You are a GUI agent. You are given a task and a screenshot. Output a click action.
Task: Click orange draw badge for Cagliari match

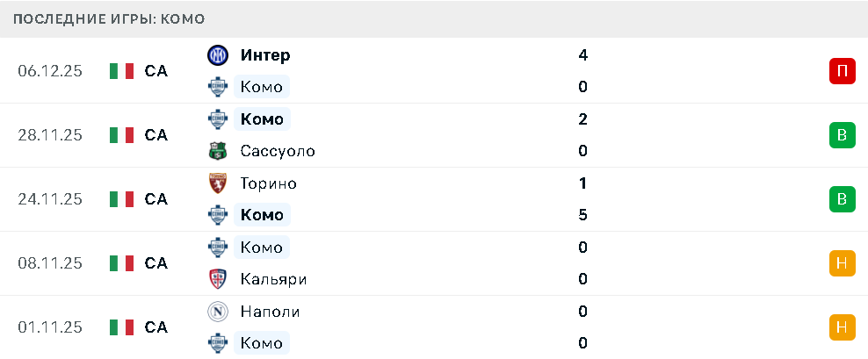[842, 263]
